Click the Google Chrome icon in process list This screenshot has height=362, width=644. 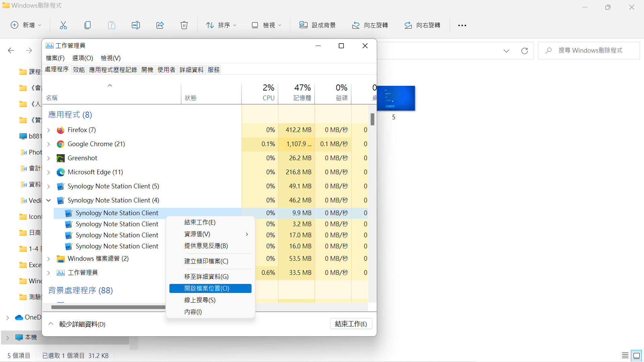pos(61,144)
